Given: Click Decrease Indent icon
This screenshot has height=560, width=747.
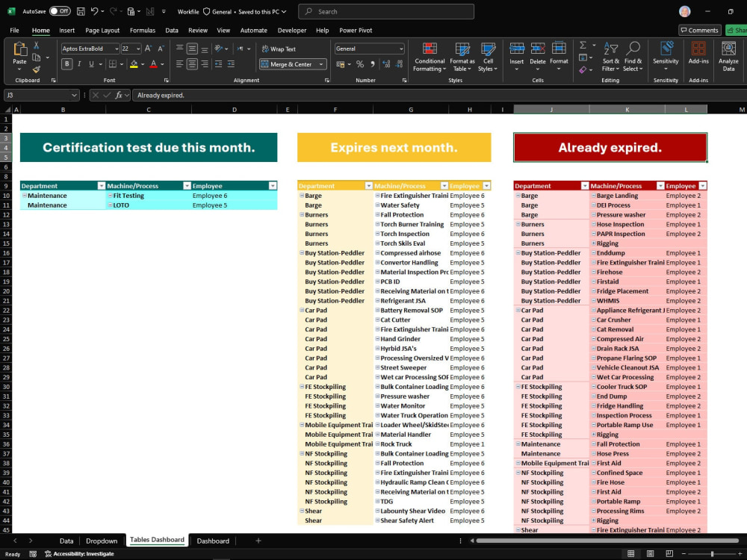Looking at the screenshot, I should (x=218, y=64).
